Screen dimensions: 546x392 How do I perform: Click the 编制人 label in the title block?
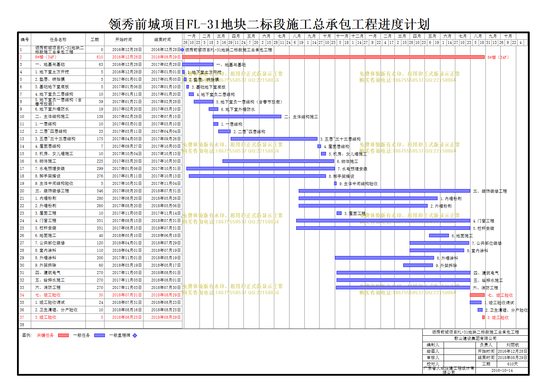433,345
